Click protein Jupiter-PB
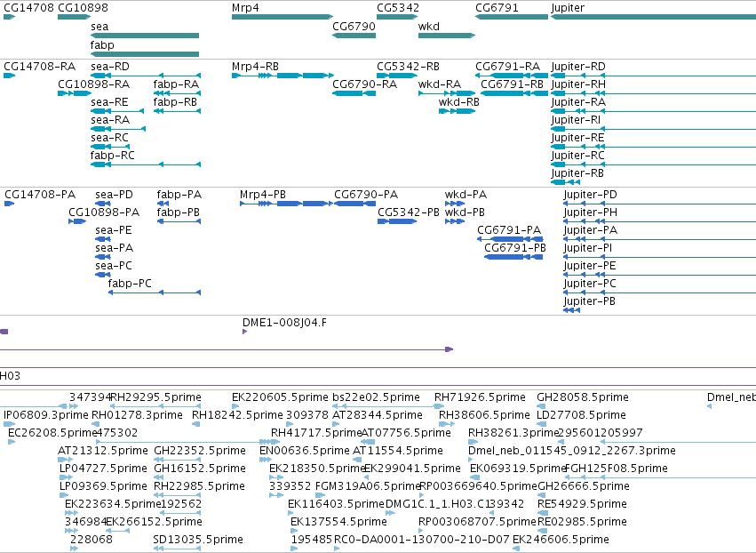756x553 pixels. point(571,309)
